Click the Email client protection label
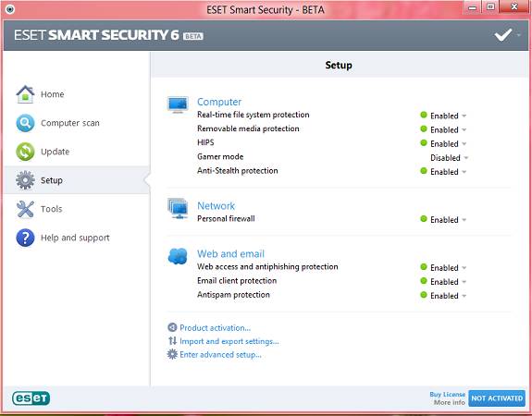 [237, 281]
